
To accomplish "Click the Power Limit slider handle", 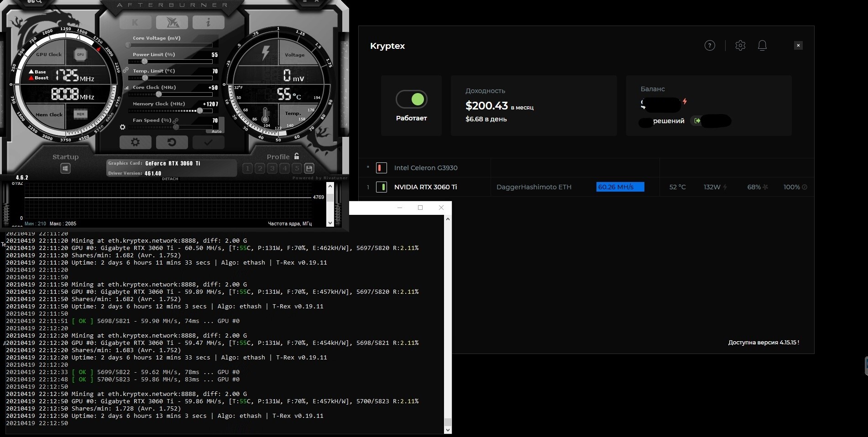I will pyautogui.click(x=144, y=62).
